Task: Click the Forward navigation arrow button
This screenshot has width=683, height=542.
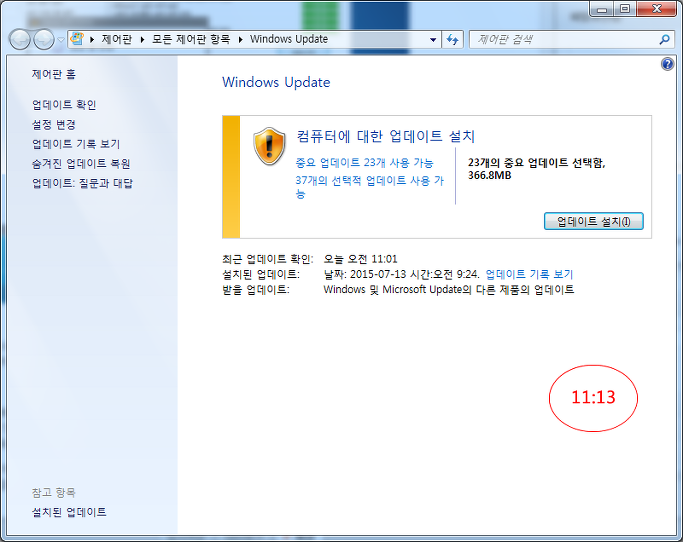Action: [x=44, y=40]
